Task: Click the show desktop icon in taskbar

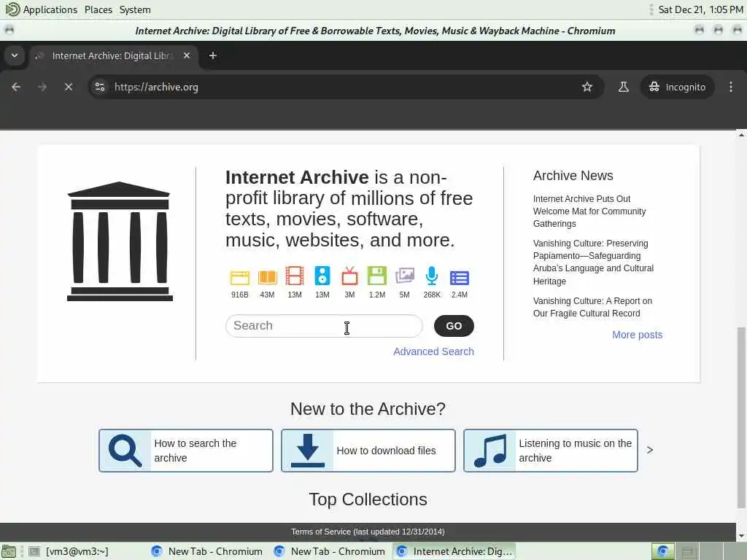Action: tap(9, 551)
